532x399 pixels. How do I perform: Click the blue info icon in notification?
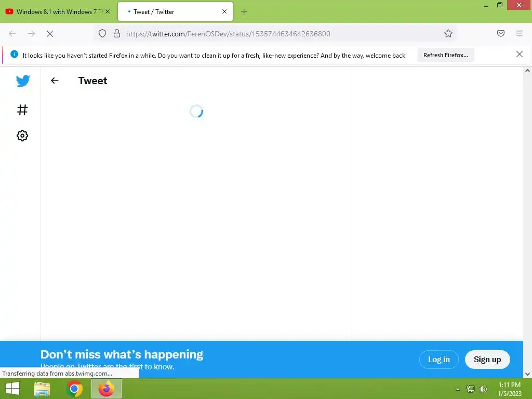click(14, 54)
